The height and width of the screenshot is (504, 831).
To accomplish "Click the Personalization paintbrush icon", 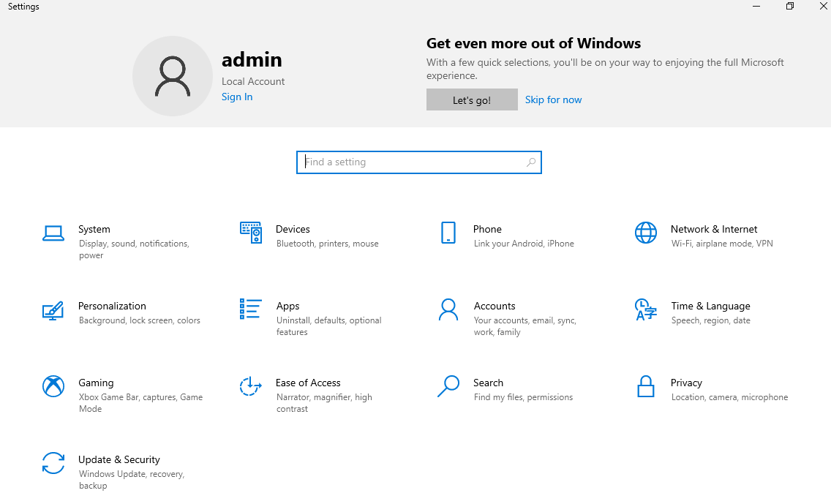I will [53, 310].
